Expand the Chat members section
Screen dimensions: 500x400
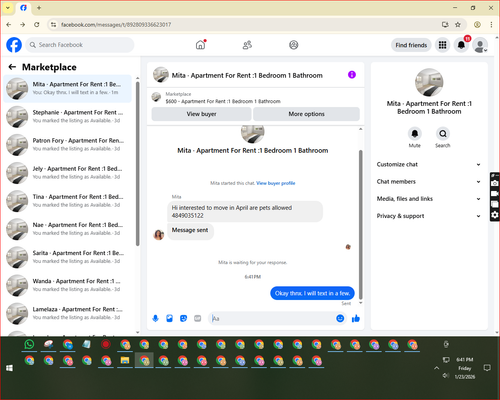tap(429, 182)
